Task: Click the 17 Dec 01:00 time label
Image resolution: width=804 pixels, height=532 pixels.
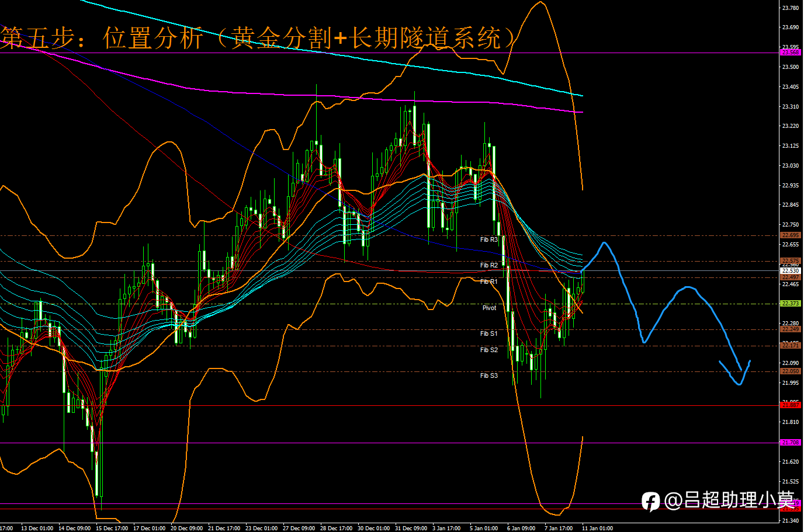Action: (150, 528)
